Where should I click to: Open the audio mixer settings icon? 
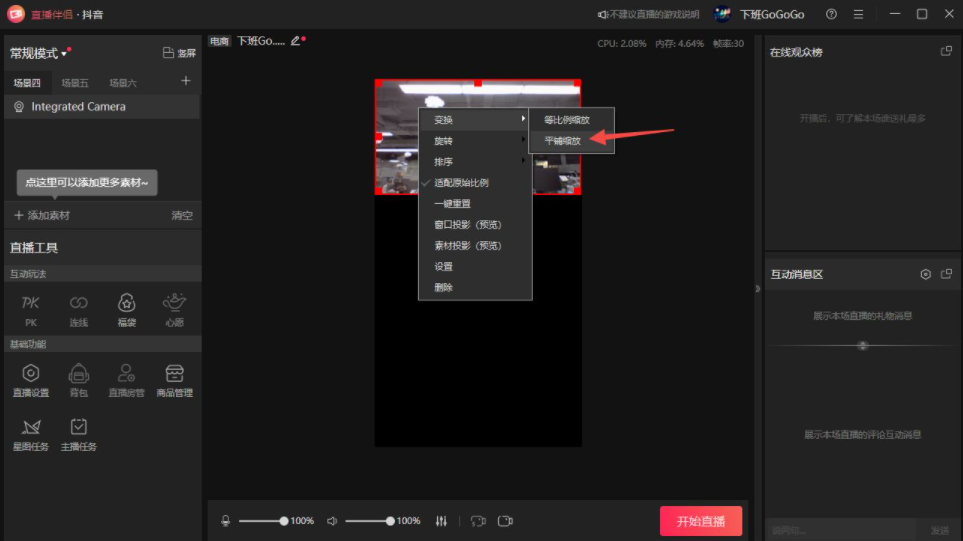pos(442,521)
